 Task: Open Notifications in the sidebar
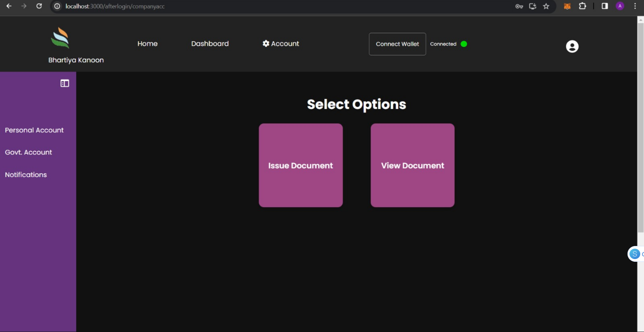26,175
